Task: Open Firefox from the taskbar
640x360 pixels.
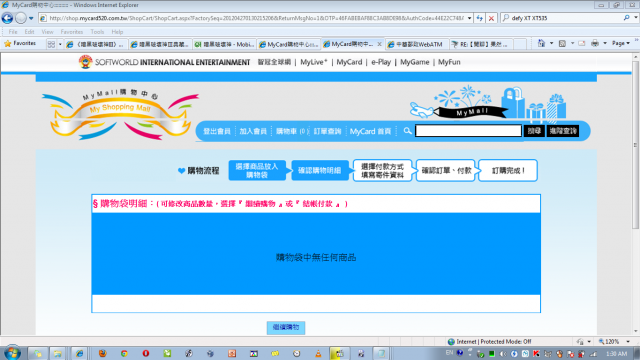Action: [102, 353]
